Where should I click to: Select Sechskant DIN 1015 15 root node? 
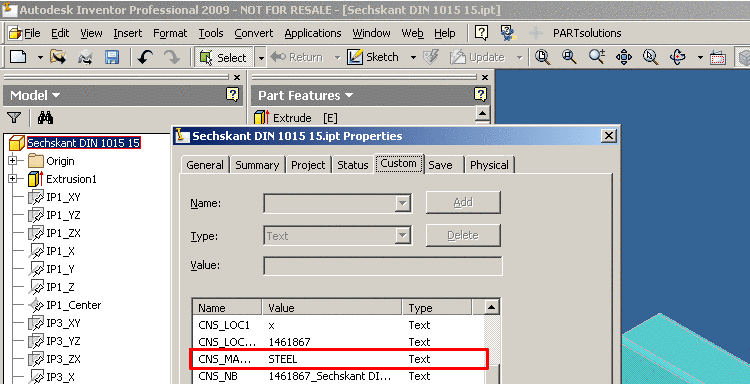click(84, 143)
